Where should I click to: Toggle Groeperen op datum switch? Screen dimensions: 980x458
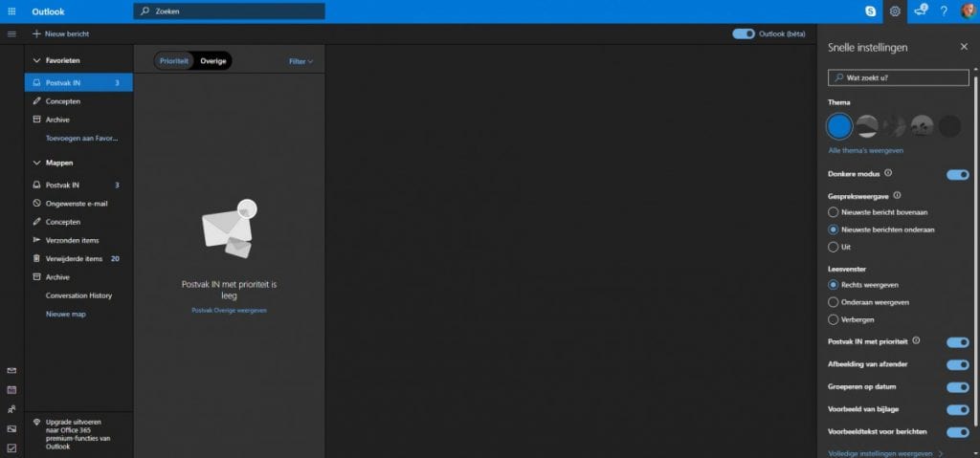(957, 387)
